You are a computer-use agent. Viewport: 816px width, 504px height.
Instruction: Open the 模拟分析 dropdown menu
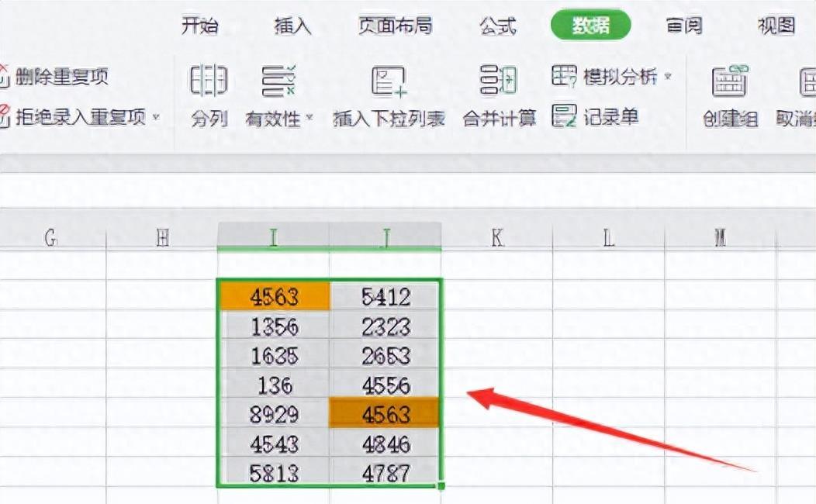[669, 76]
